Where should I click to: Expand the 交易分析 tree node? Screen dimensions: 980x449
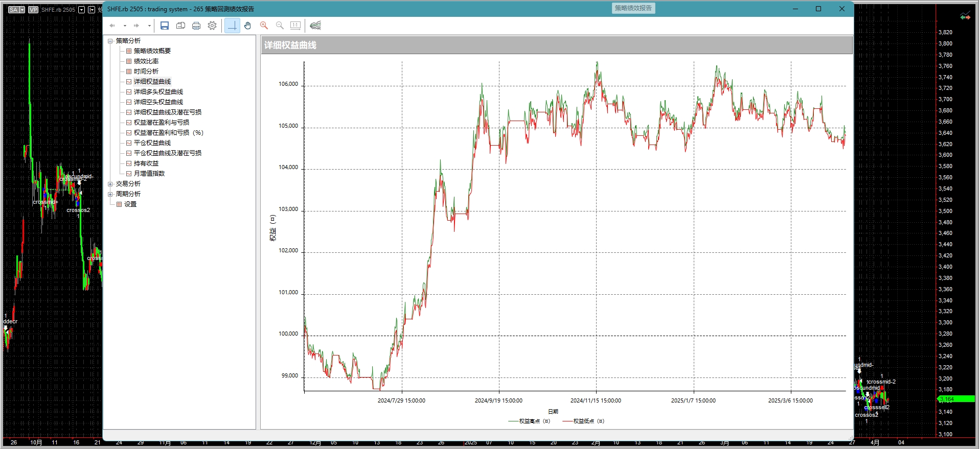(x=110, y=184)
